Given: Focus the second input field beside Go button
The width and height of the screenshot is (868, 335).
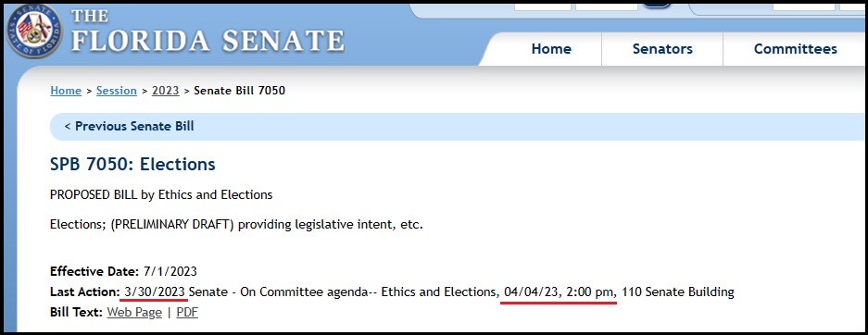Looking at the screenshot, I should 607,5.
